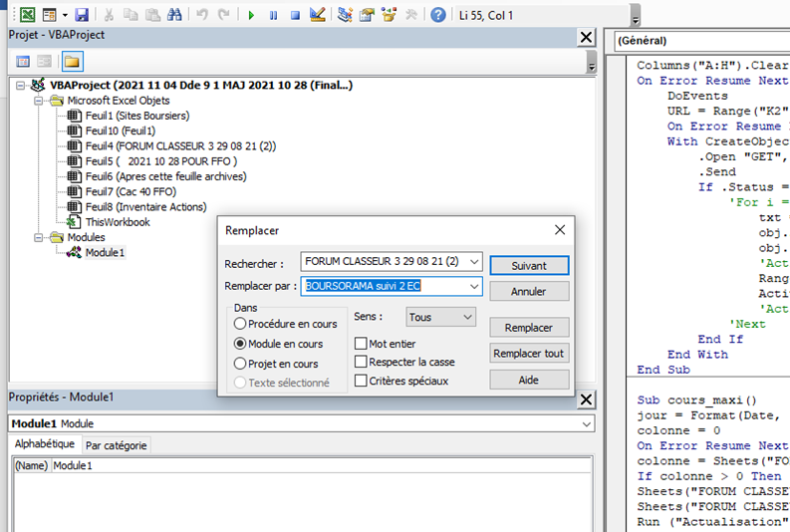Switch to the 'Par catégorie' tab
Viewport: 790px width, 532px height.
(116, 445)
